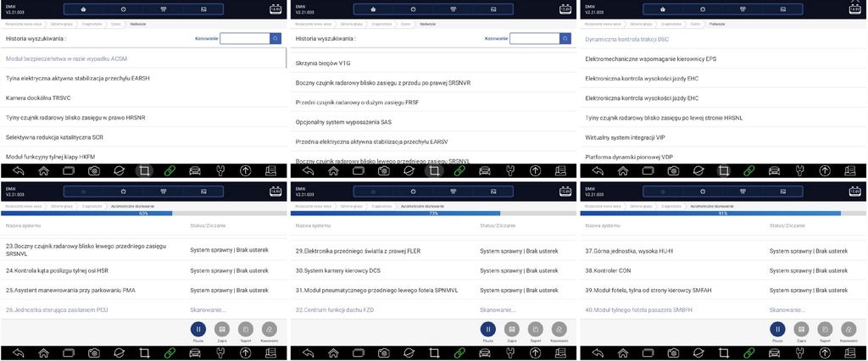Select '24.Kontrola kąta poślizgu tylnej osi HSR' row
The height and width of the screenshot is (361, 868).
click(144, 271)
